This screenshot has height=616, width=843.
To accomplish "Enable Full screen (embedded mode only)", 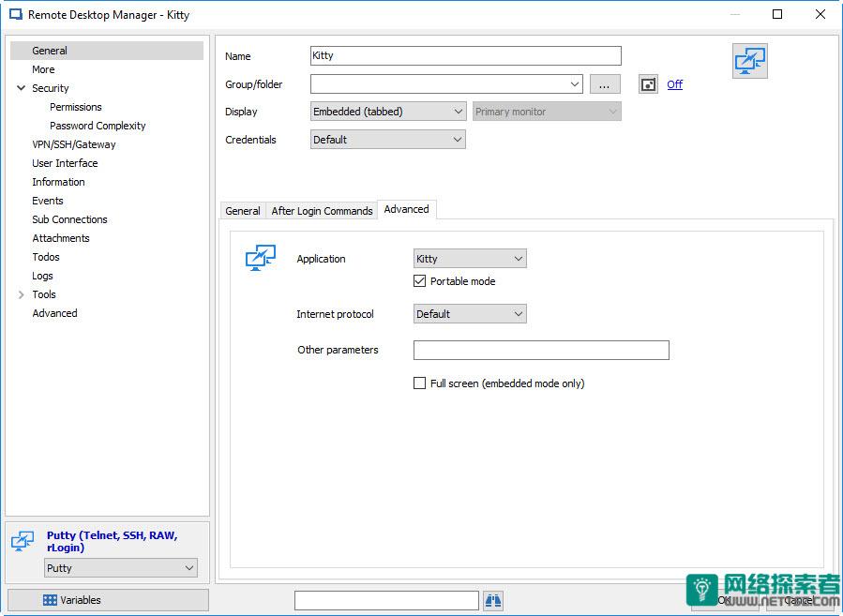I will point(419,383).
